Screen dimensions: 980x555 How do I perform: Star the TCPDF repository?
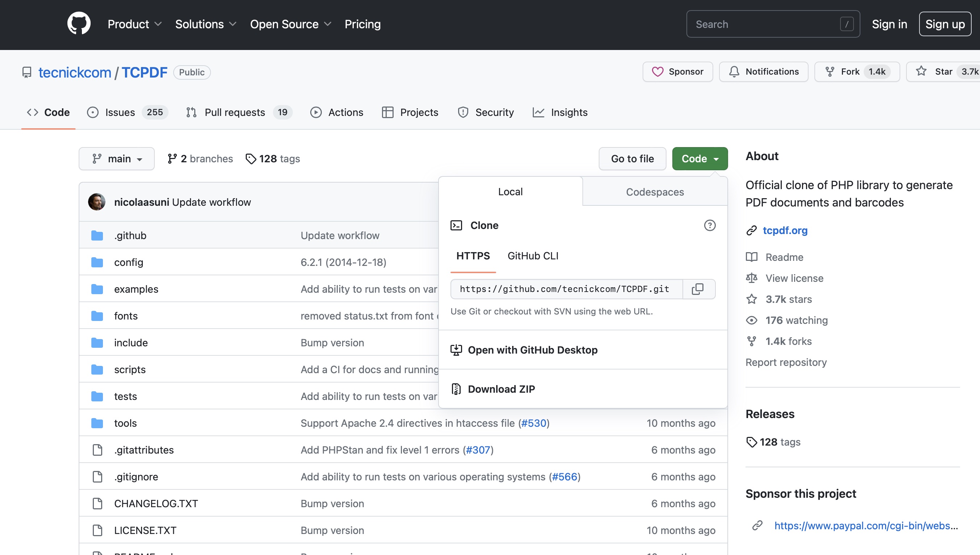[943, 72]
